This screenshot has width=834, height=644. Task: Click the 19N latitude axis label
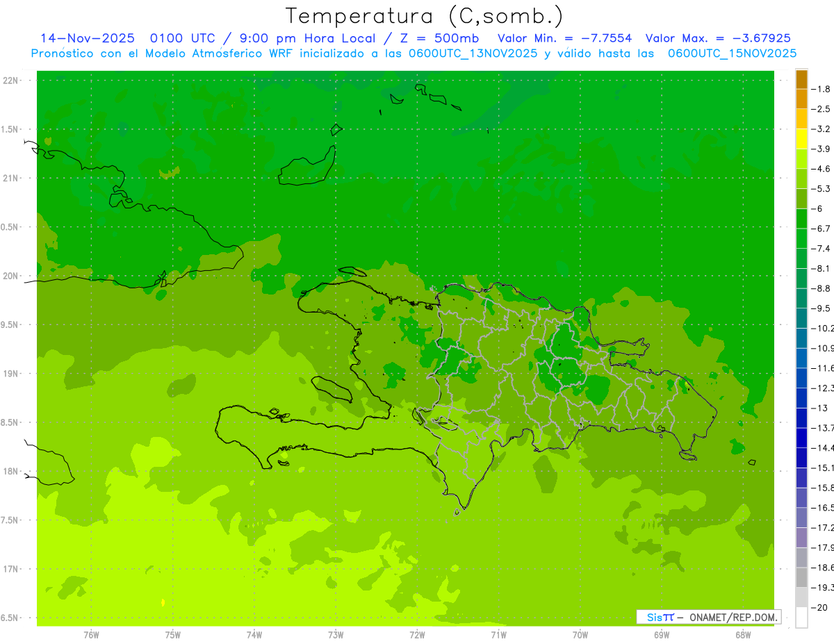pyautogui.click(x=10, y=374)
